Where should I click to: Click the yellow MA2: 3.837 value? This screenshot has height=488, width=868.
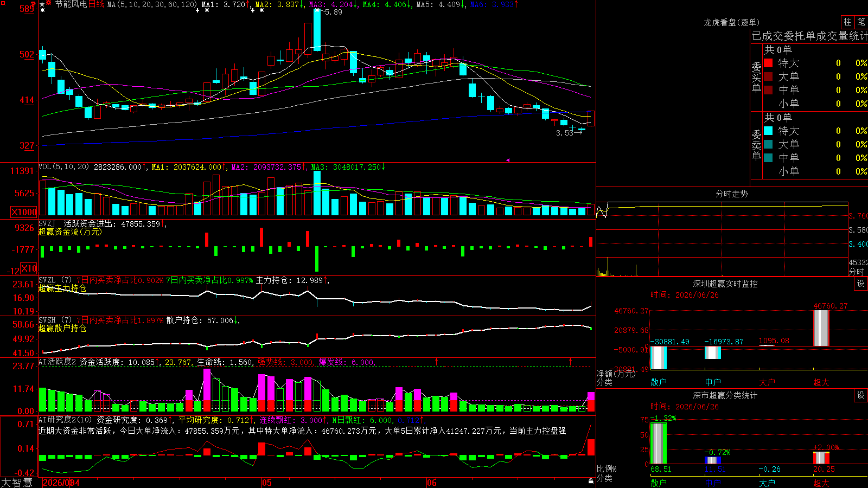(x=277, y=4)
